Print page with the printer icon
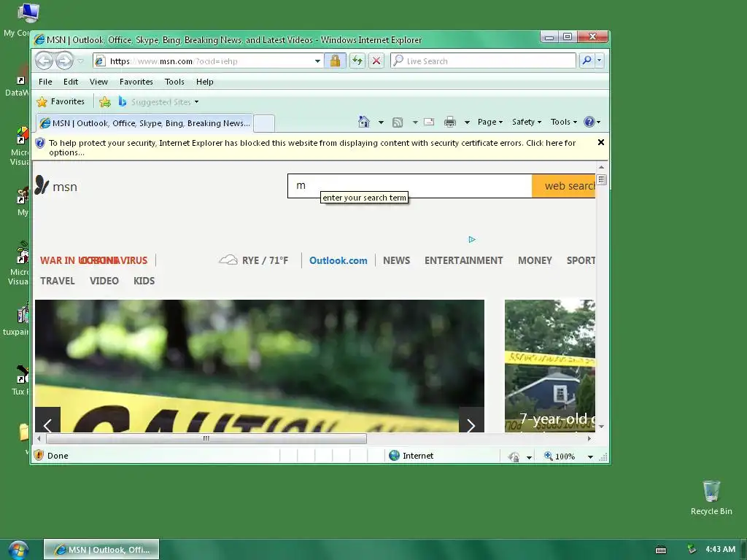This screenshot has width=747, height=560. coord(449,122)
